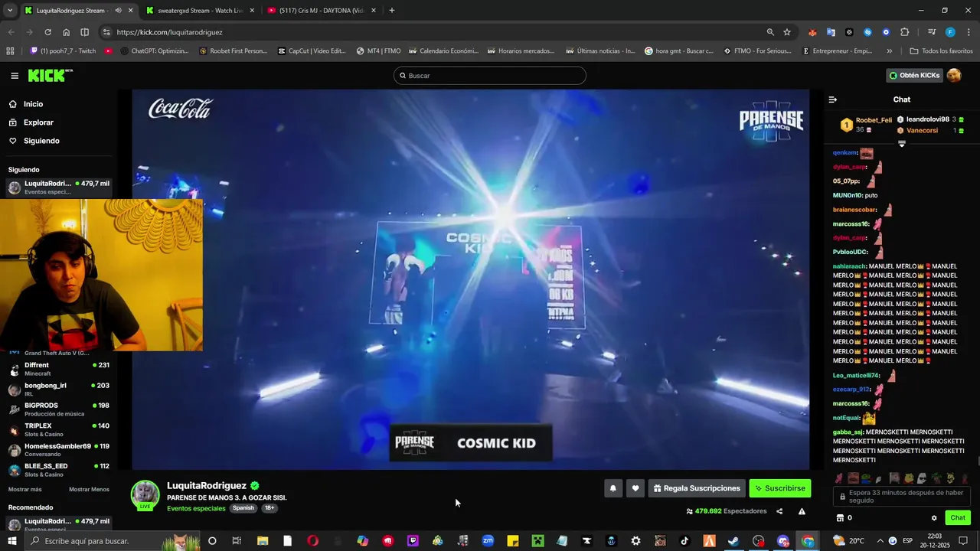The height and width of the screenshot is (551, 980).
Task: Open Steam from the taskbar
Action: pos(733,541)
